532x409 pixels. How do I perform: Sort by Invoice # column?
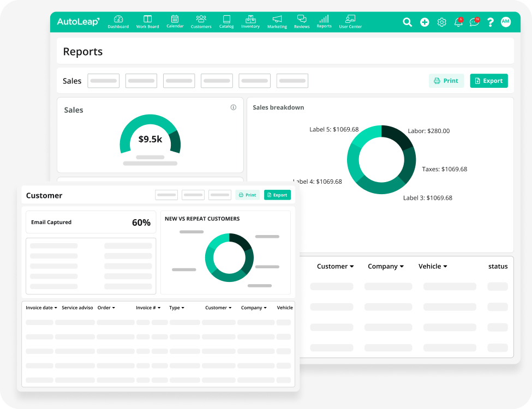148,308
